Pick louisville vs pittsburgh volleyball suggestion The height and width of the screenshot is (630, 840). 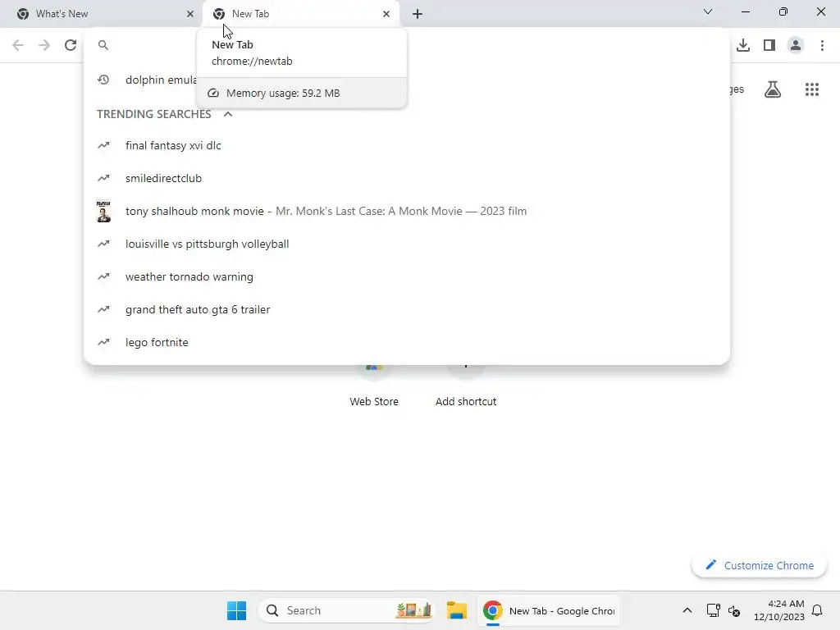407,244
